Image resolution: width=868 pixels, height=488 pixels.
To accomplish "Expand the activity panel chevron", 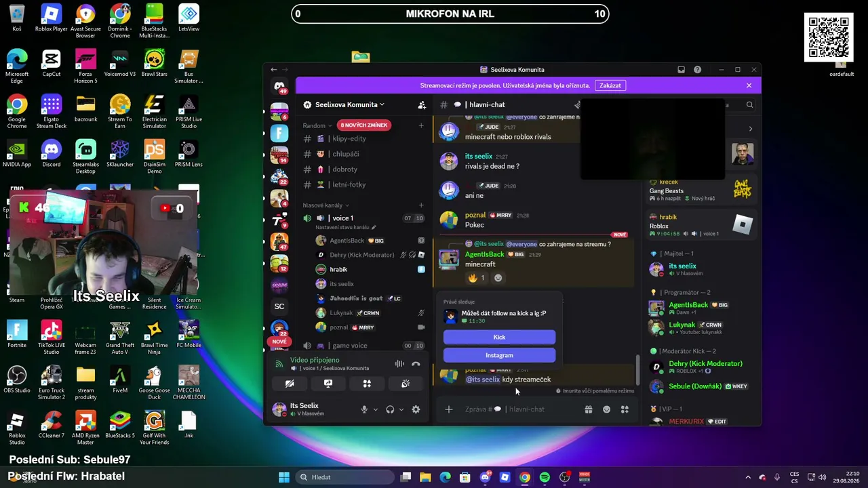I will [750, 129].
